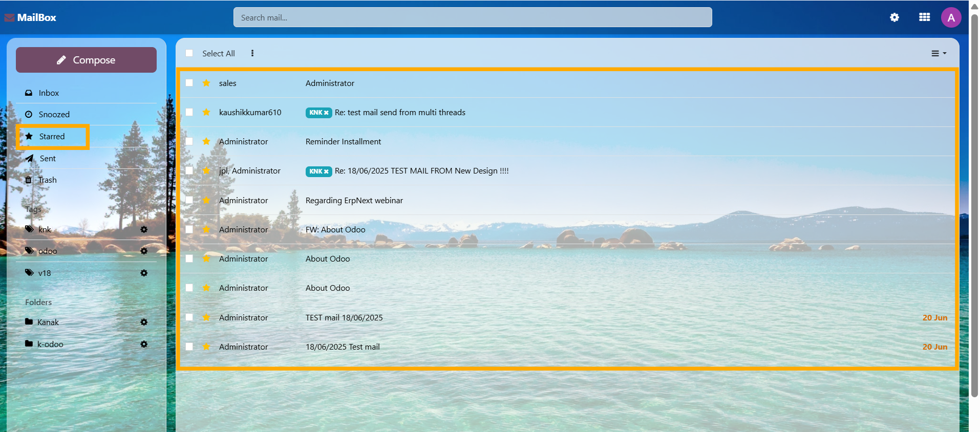Click into the Search mail field

tap(473, 17)
